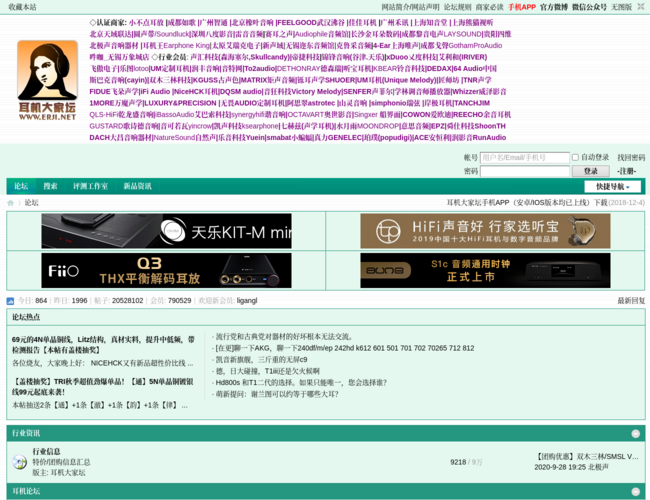Toggle the 自动登录 checkbox
650x500 pixels.
point(575,157)
